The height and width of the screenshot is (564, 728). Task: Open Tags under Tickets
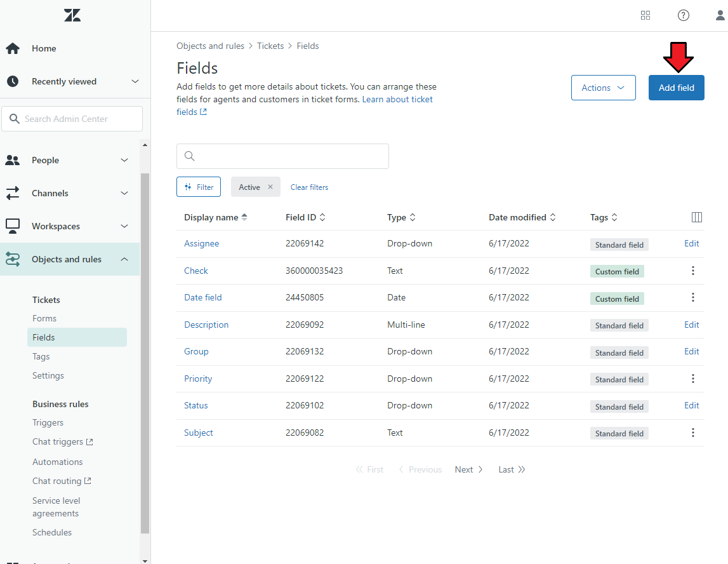(x=41, y=356)
